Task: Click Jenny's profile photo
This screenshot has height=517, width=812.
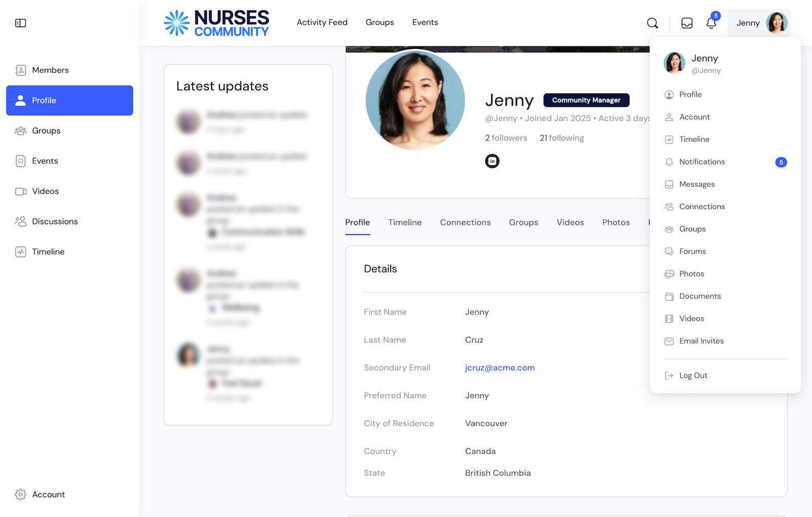Action: tap(416, 100)
